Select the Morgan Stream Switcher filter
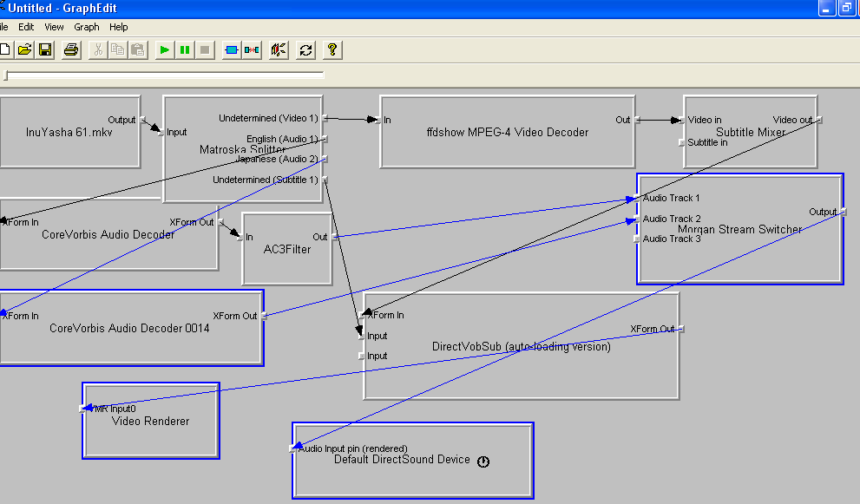The height and width of the screenshot is (504, 860). pyautogui.click(x=740, y=229)
